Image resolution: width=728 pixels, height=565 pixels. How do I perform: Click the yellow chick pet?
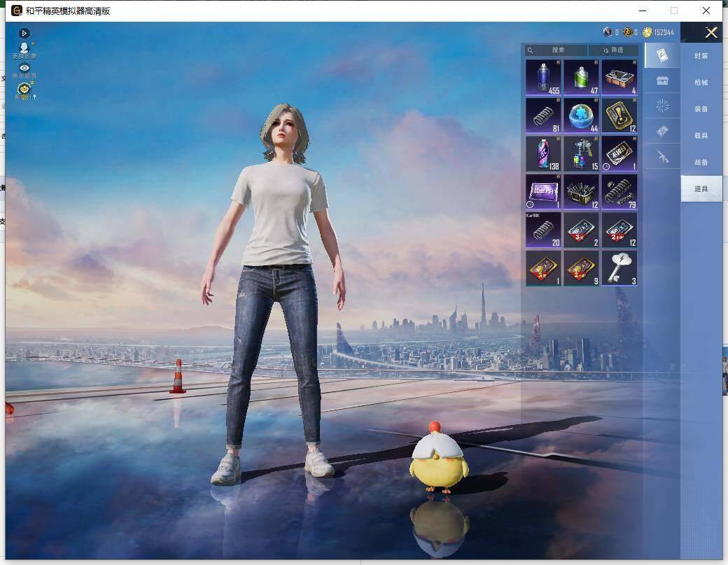pos(437,458)
